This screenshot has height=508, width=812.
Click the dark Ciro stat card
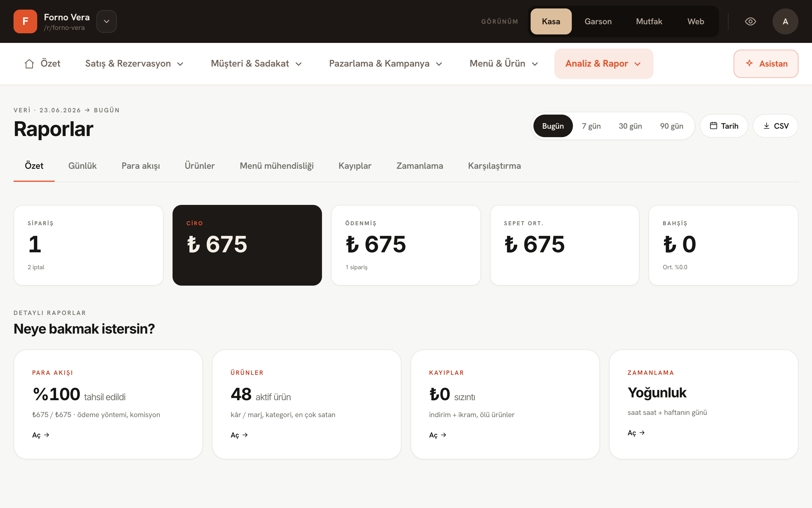(x=247, y=245)
